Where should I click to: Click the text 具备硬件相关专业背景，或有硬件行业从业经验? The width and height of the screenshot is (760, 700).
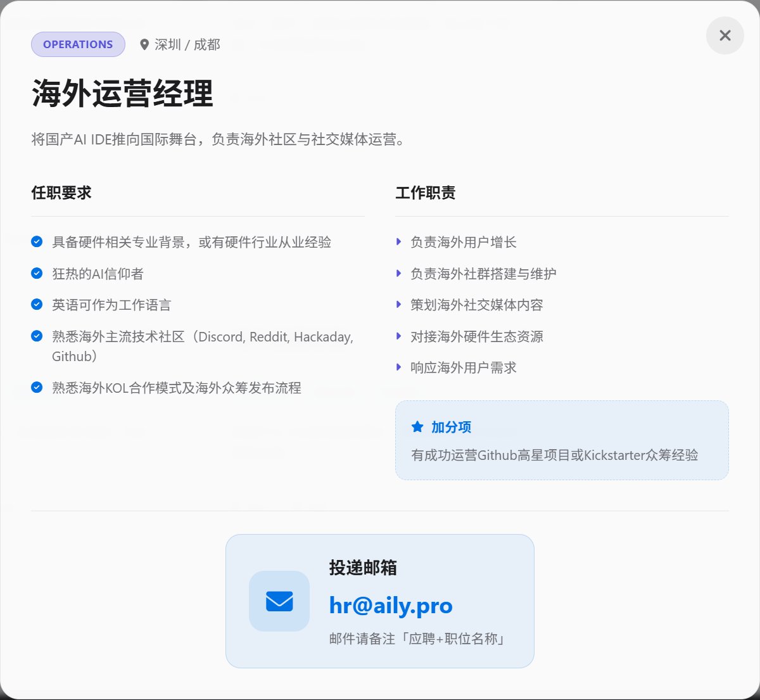coord(191,242)
